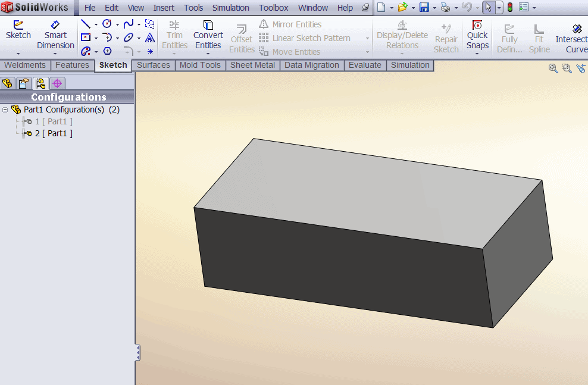Image resolution: width=588 pixels, height=385 pixels.
Task: Open the DimXpertManager tab icon
Action: pyautogui.click(x=57, y=83)
